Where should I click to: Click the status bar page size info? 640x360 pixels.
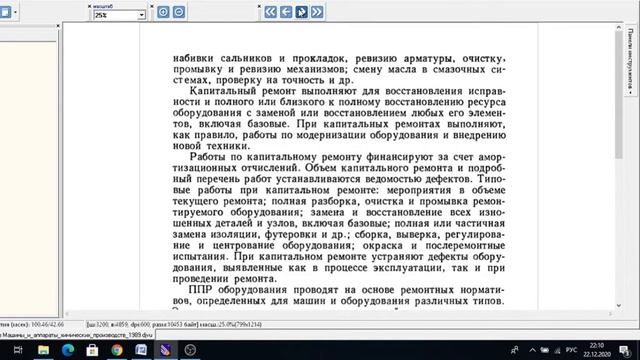point(174,324)
